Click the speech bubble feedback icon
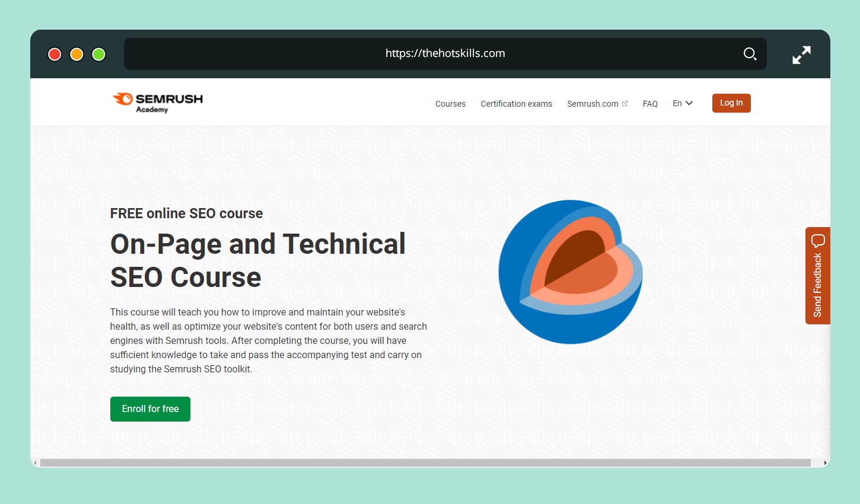Viewport: 860px width, 504px height. pos(818,241)
